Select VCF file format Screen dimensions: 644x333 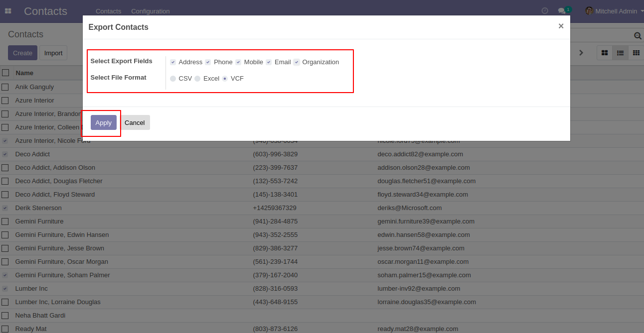pos(225,79)
